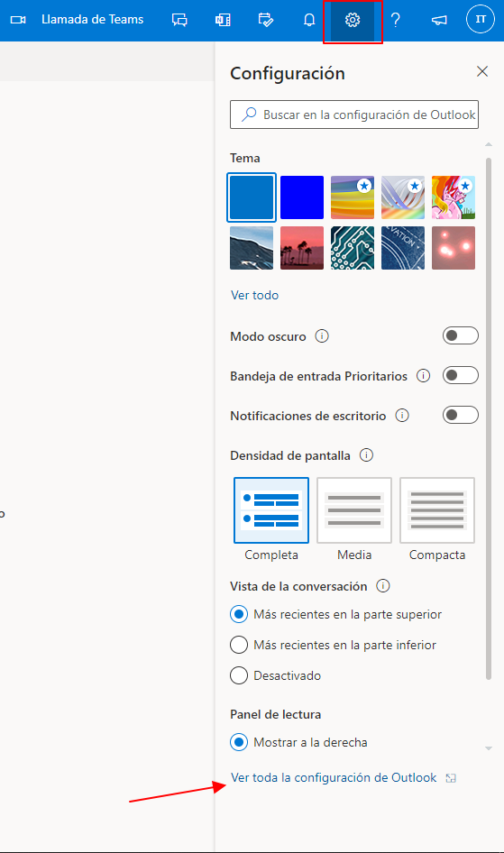Click the scrollbar up arrow in settings panel
504x853 pixels.
[x=489, y=144]
